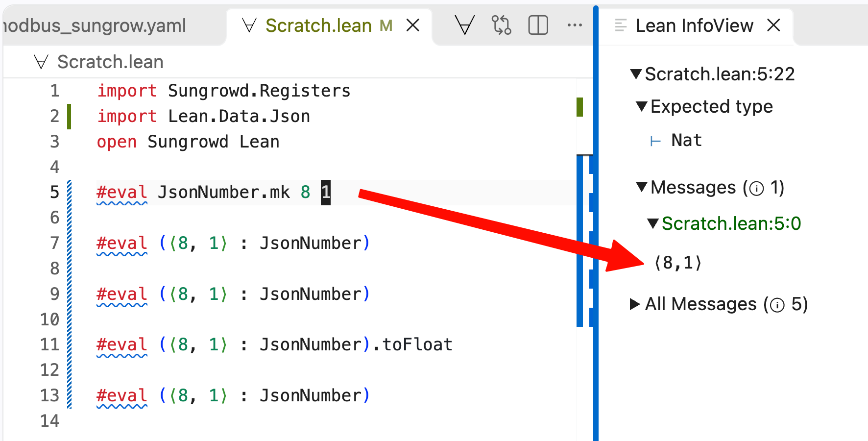Click Sungrowd.Registers import on line 1
The image size is (868, 441).
point(259,91)
